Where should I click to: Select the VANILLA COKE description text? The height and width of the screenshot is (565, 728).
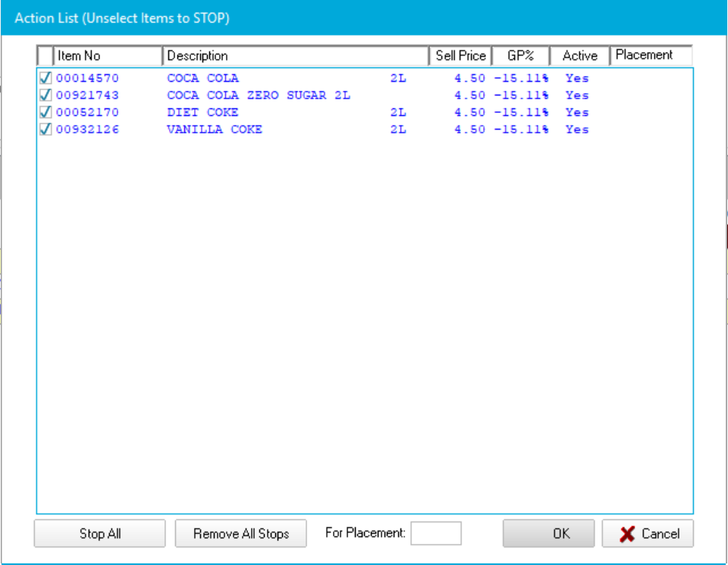[215, 130]
